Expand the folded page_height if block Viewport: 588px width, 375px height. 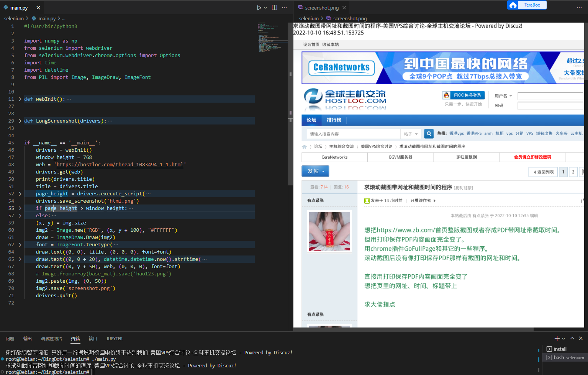20,208
